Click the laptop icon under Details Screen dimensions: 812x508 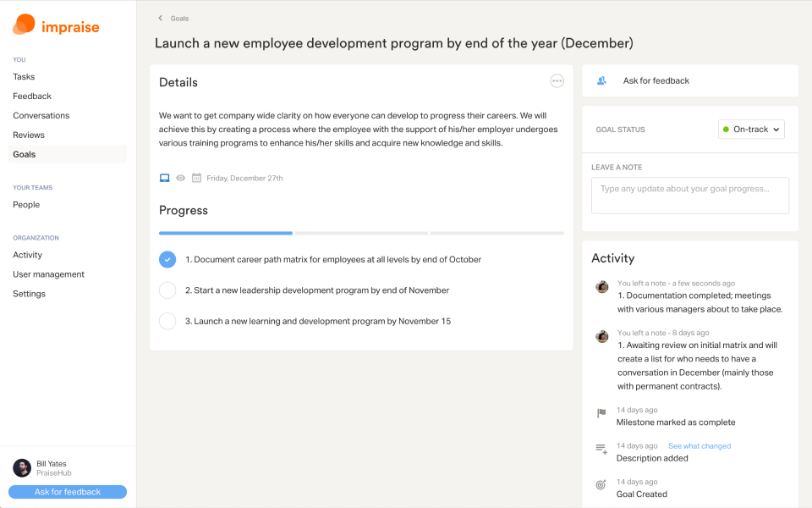(x=165, y=178)
